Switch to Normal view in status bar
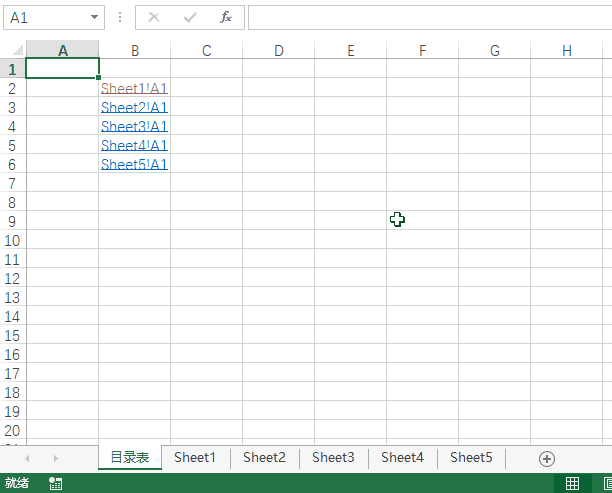This screenshot has height=493, width=612. coord(572,483)
